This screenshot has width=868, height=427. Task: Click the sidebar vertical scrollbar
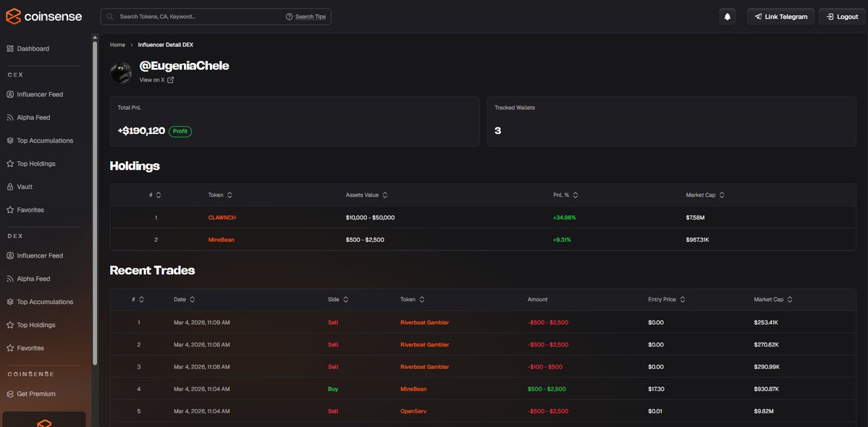pos(95,203)
